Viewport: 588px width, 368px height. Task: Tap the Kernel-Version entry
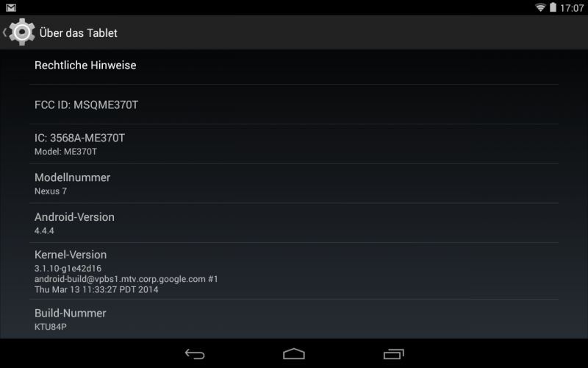point(294,271)
